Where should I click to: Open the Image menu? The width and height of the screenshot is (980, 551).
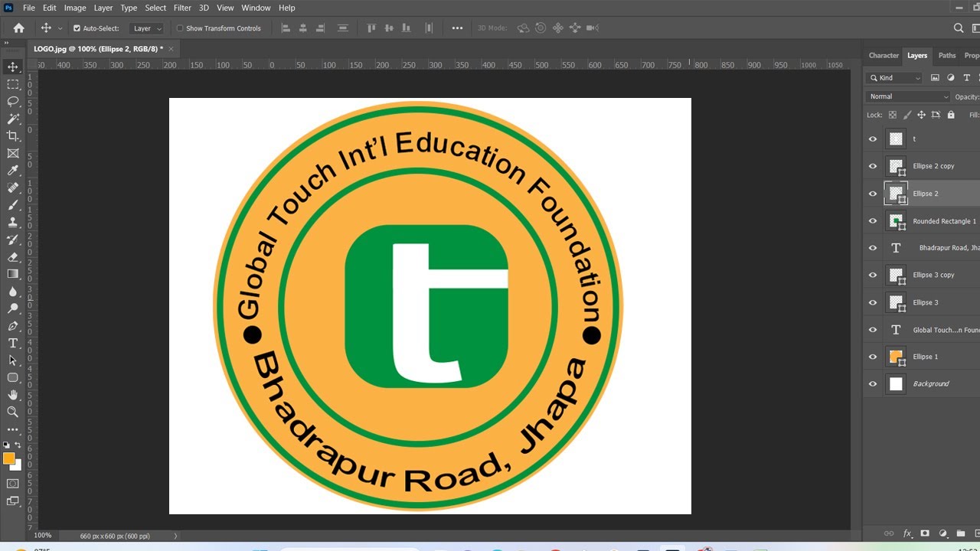75,8
